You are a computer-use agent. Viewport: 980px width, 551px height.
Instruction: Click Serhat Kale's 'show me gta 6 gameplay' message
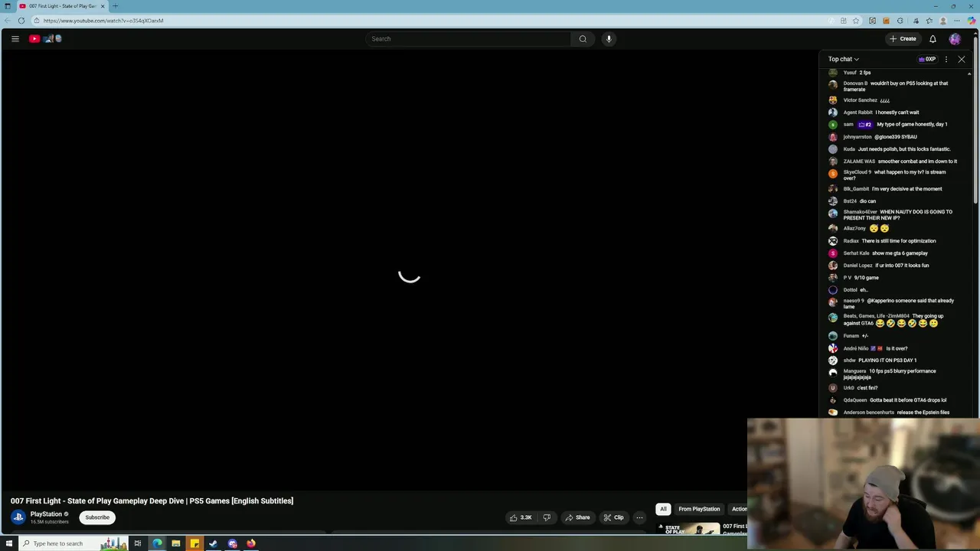900,253
